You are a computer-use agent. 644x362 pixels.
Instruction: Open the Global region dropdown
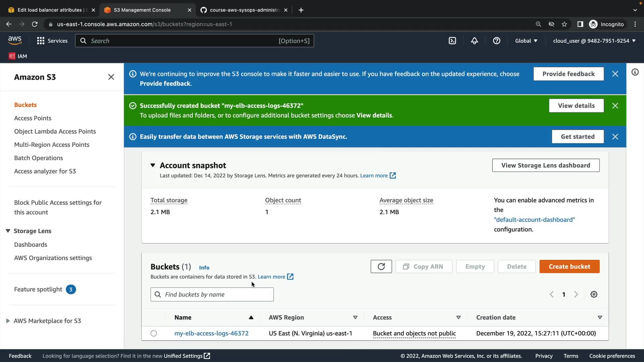[526, 41]
